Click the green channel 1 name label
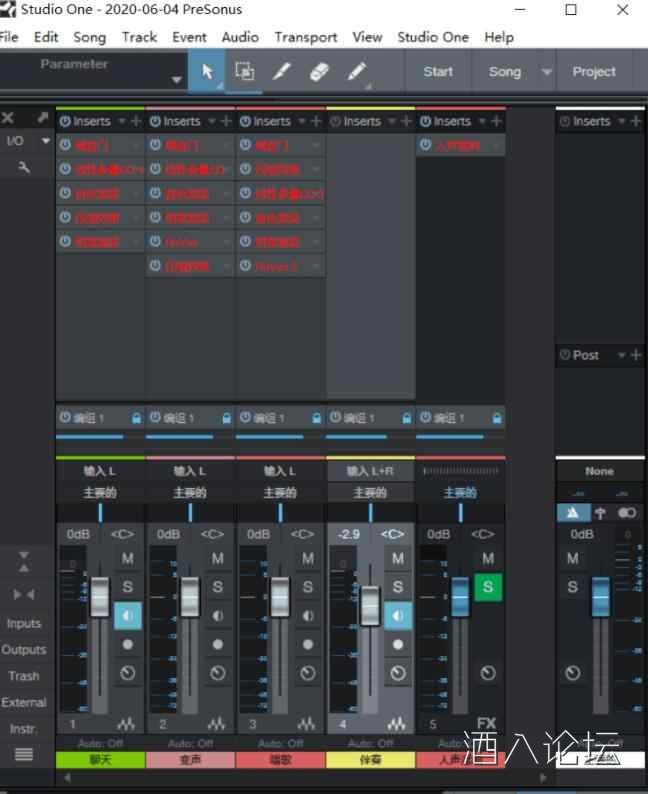Image resolution: width=648 pixels, height=794 pixels. [x=100, y=761]
